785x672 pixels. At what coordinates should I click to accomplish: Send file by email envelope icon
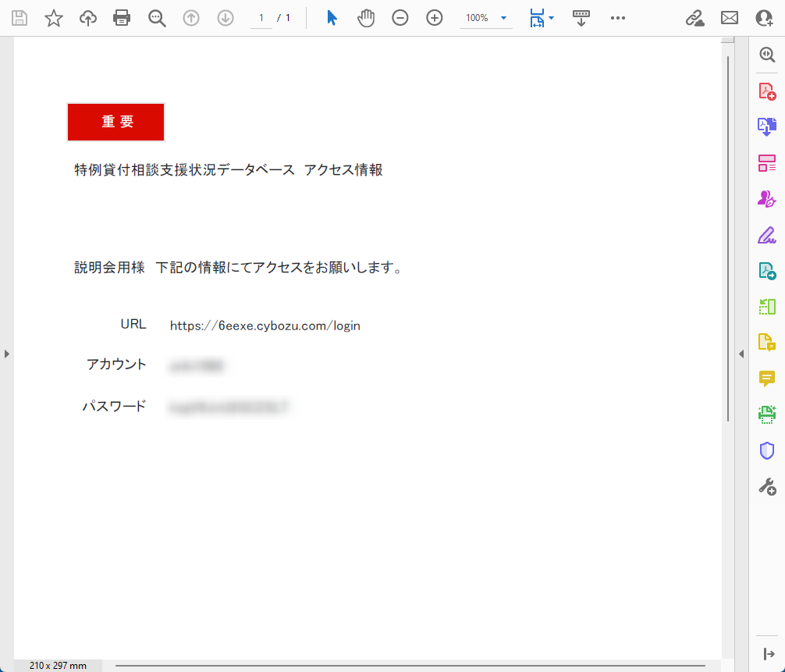pos(730,18)
